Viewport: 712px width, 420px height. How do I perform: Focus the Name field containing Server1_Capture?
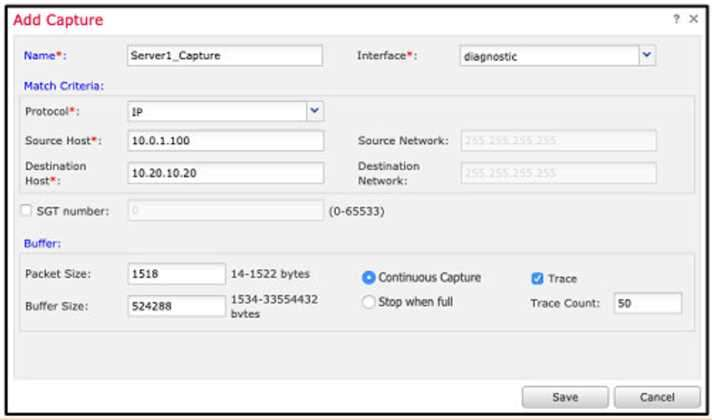click(225, 56)
